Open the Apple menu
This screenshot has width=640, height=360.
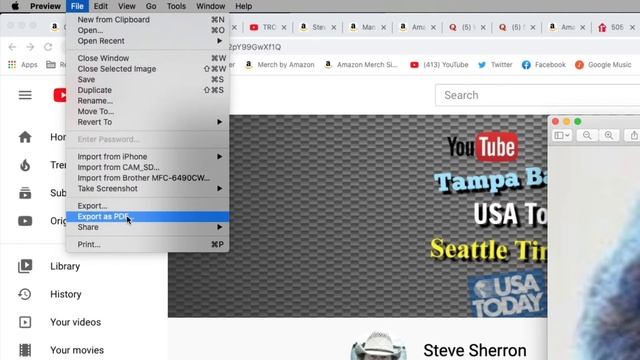tap(15, 6)
